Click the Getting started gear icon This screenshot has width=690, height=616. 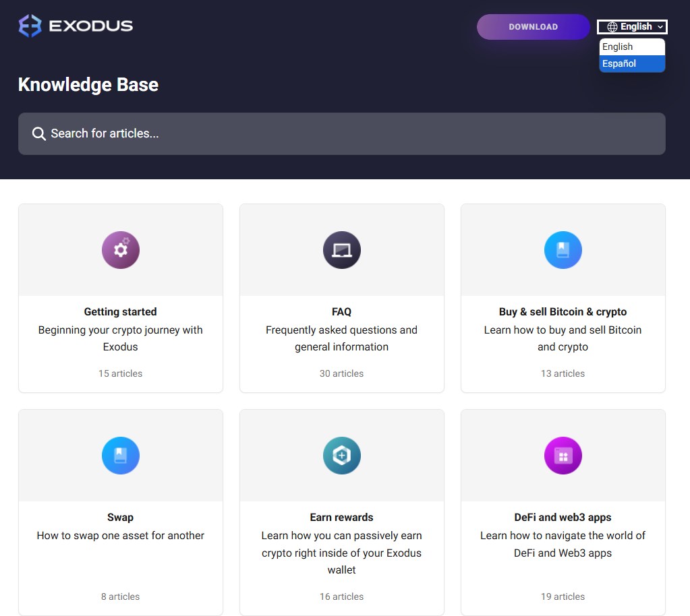click(121, 250)
